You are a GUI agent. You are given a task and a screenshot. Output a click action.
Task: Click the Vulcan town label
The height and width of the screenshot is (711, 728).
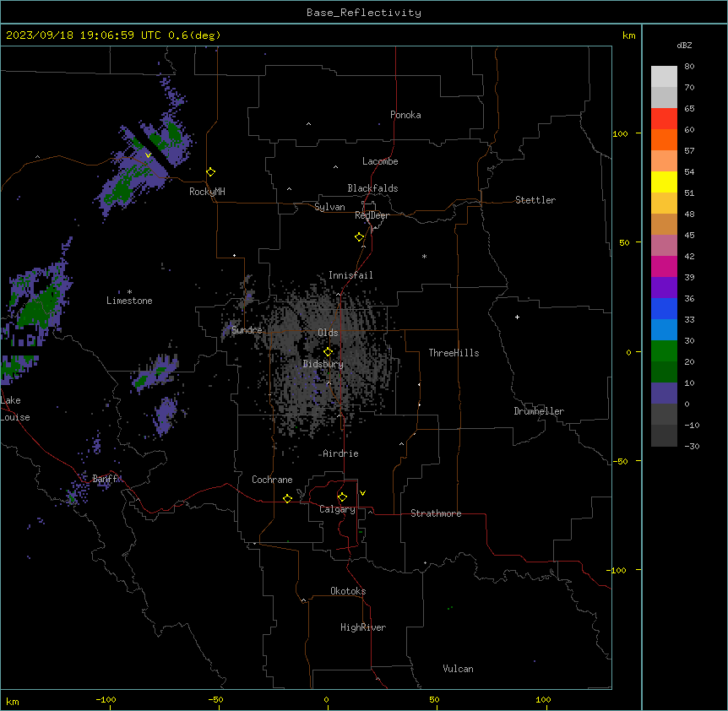coord(458,669)
